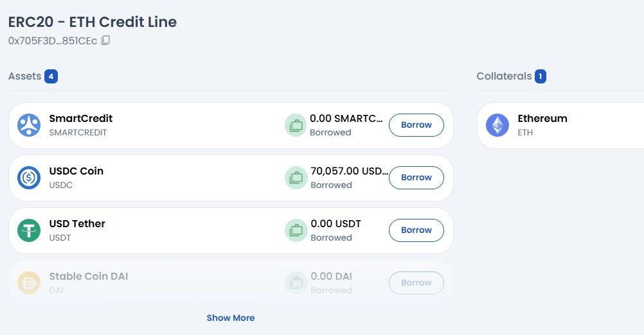The image size is (644, 335).
Task: Borrow USDC Coin
Action: point(416,178)
